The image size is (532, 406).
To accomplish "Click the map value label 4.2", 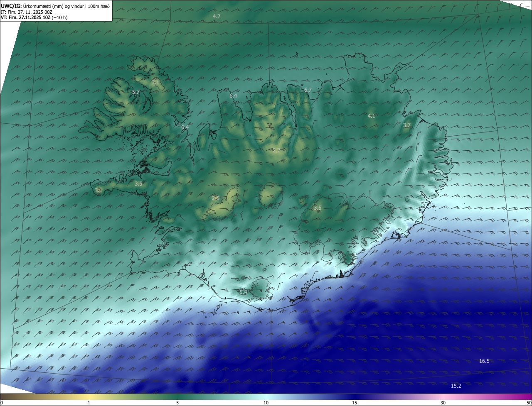I will pyautogui.click(x=217, y=16).
